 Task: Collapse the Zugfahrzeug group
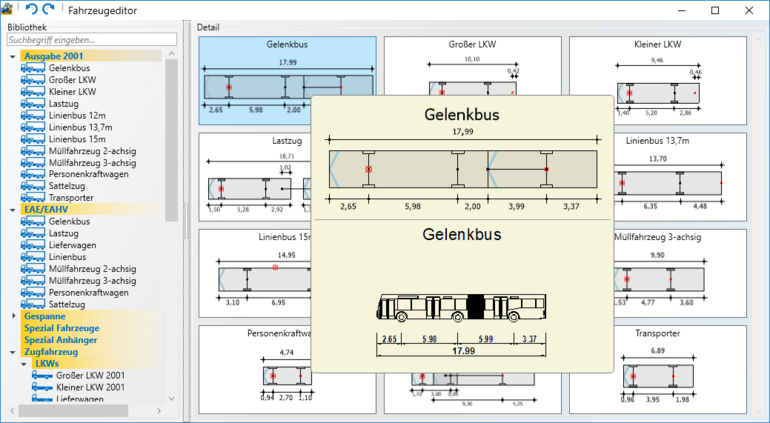12,352
